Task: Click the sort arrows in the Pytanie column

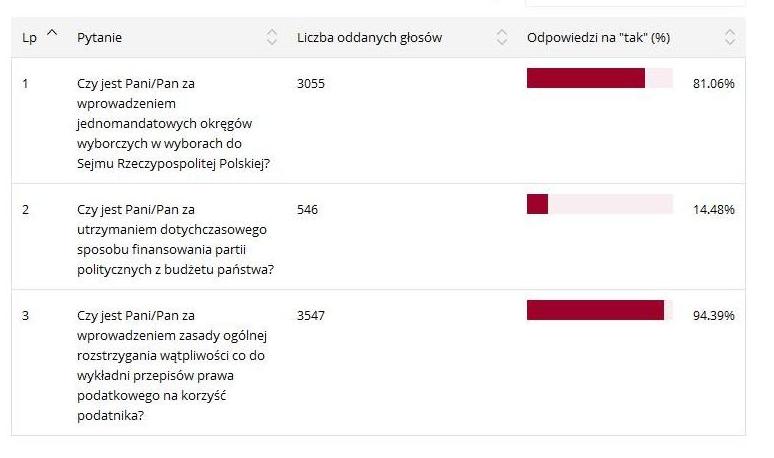Action: (272, 38)
